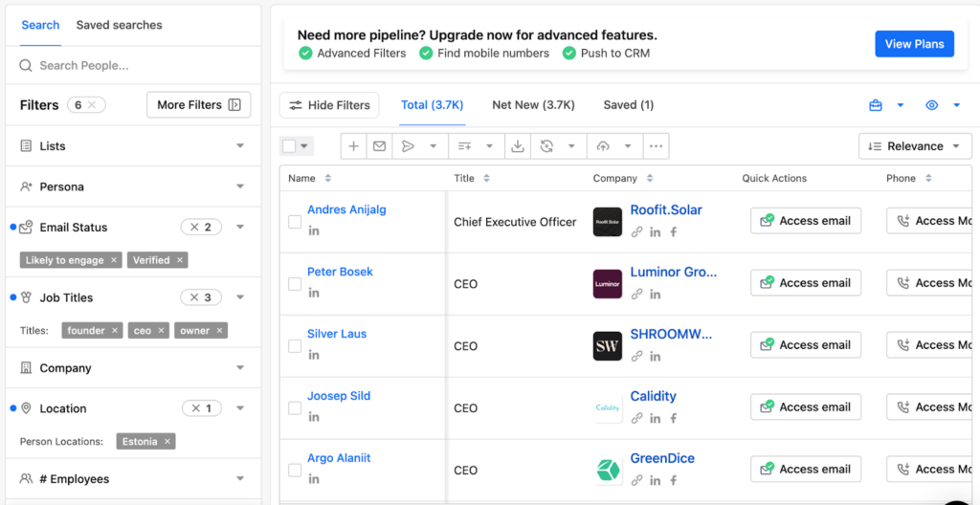
Task: Click the plus icon in the bulk toolbar
Action: tap(354, 146)
